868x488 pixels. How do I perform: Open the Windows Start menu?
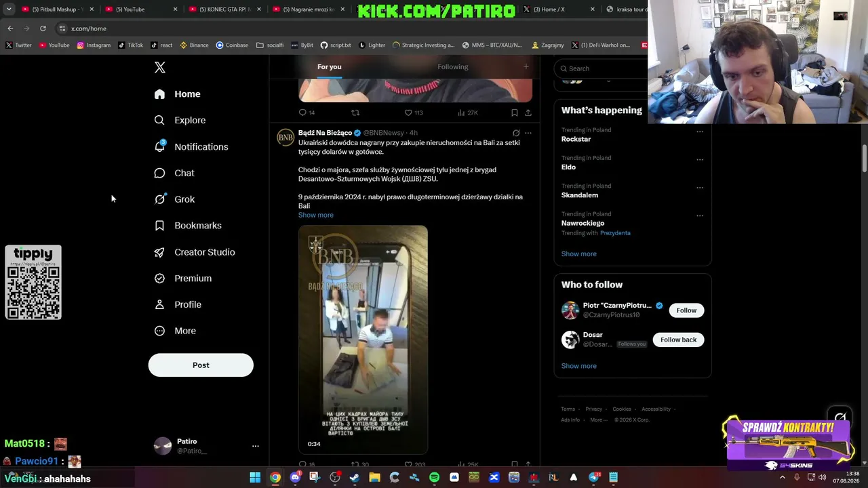pyautogui.click(x=255, y=478)
